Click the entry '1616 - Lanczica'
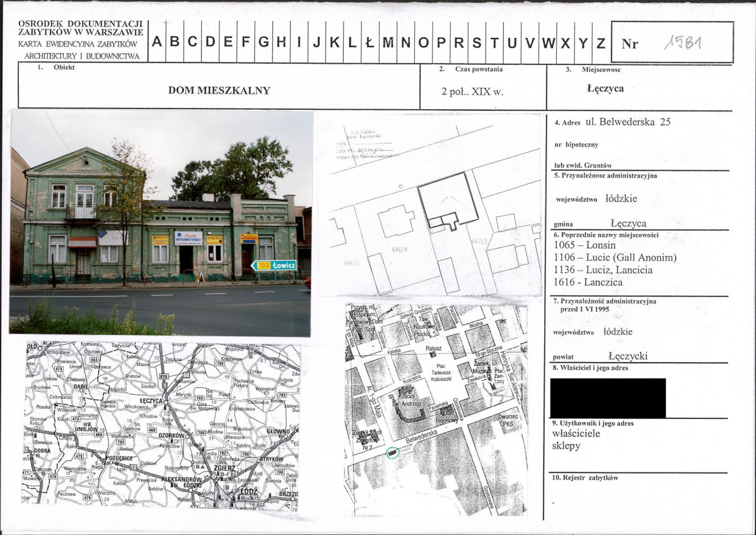Viewport: 756px width, 535px height. 588,282
